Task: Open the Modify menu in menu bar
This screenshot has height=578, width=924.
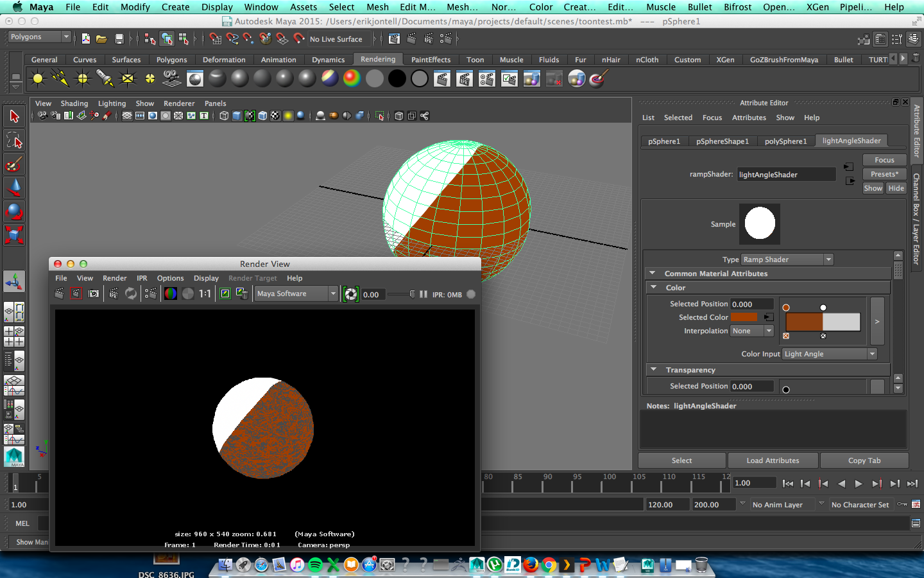Action: [x=135, y=7]
